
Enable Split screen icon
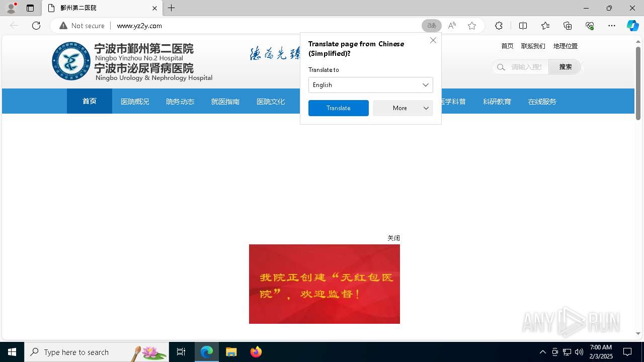click(523, 26)
